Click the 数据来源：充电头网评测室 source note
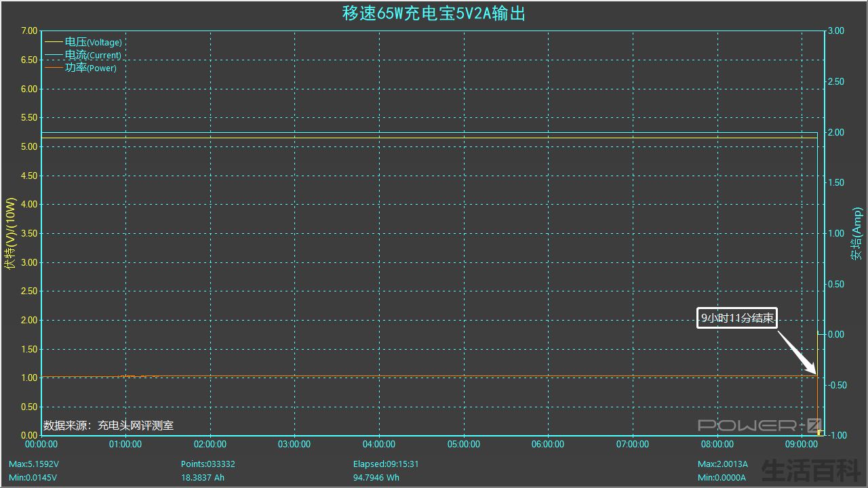Viewport: 868px width, 488px height. (x=108, y=426)
